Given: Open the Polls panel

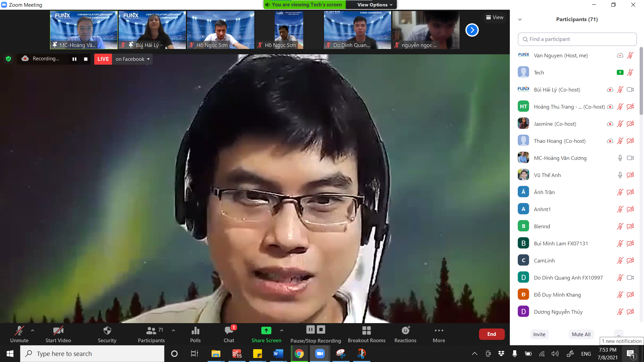Looking at the screenshot, I should (x=195, y=334).
